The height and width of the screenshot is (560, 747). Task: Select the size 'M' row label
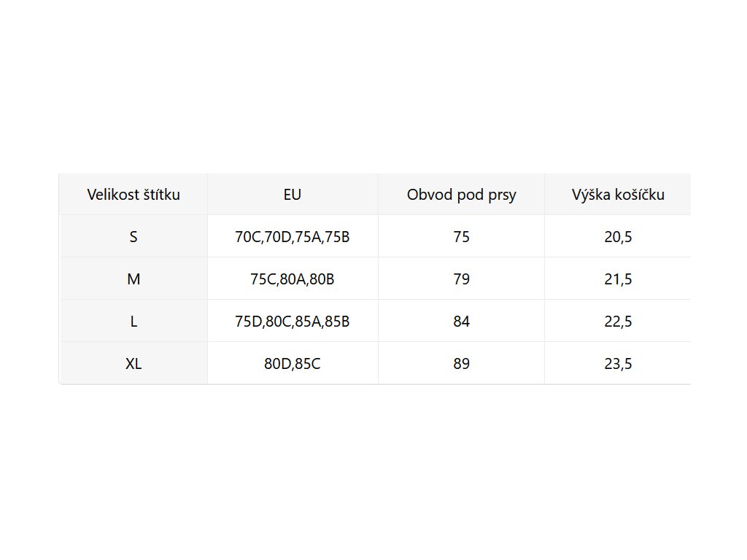(x=133, y=279)
